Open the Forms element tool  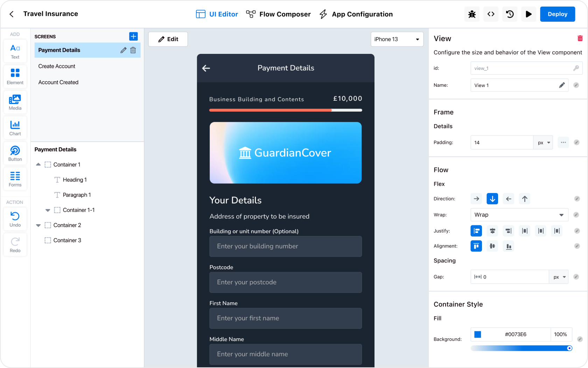point(15,178)
